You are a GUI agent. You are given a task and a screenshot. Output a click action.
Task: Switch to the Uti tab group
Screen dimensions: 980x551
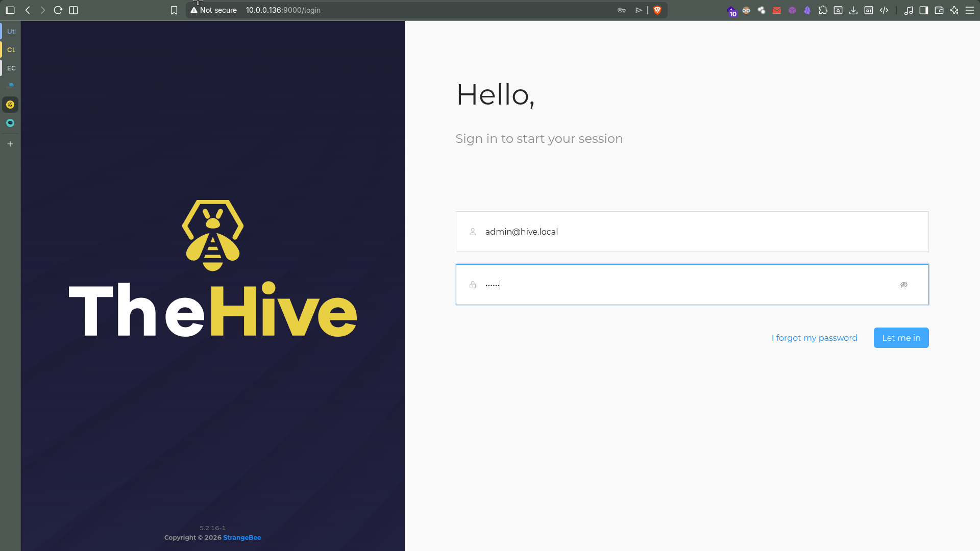pos(11,31)
